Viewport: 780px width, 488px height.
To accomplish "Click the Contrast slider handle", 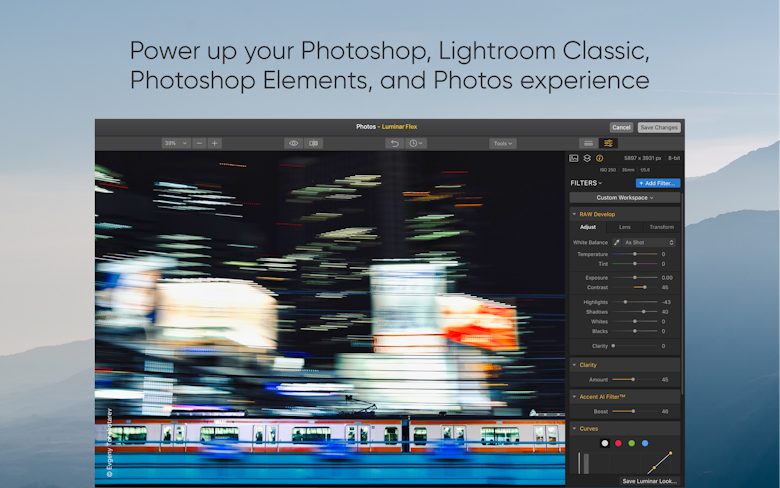I will click(x=645, y=288).
